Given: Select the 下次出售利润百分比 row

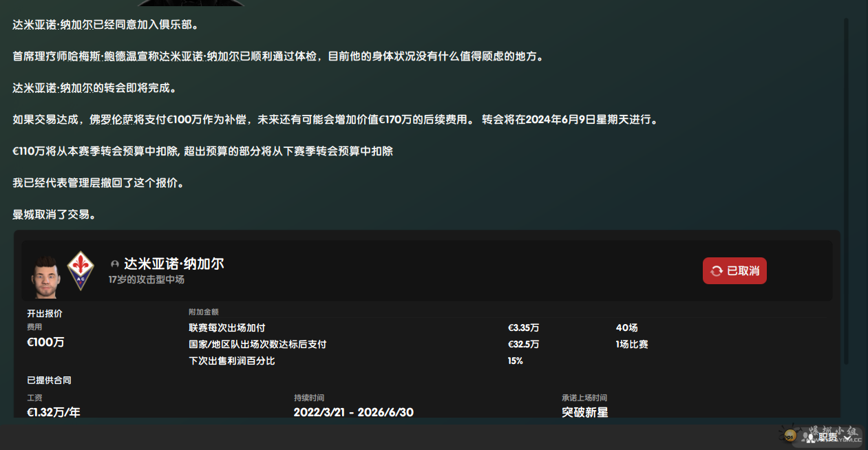Looking at the screenshot, I should click(231, 361).
